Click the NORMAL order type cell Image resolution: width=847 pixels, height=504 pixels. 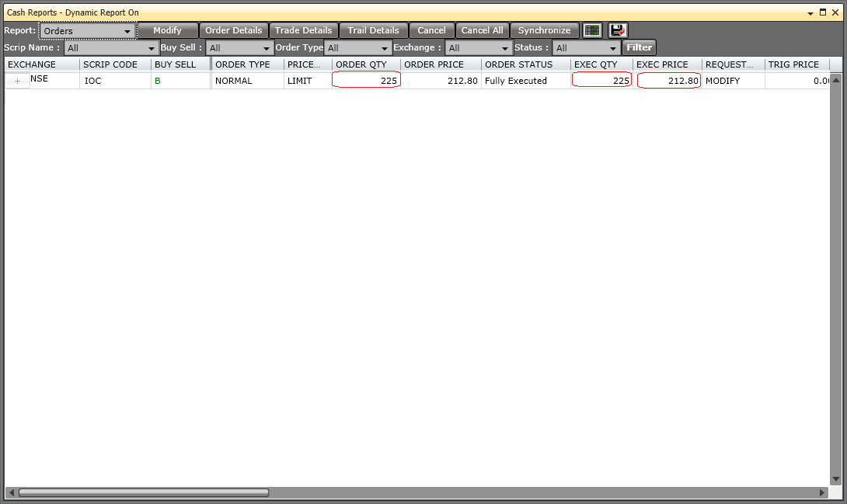(x=248, y=81)
